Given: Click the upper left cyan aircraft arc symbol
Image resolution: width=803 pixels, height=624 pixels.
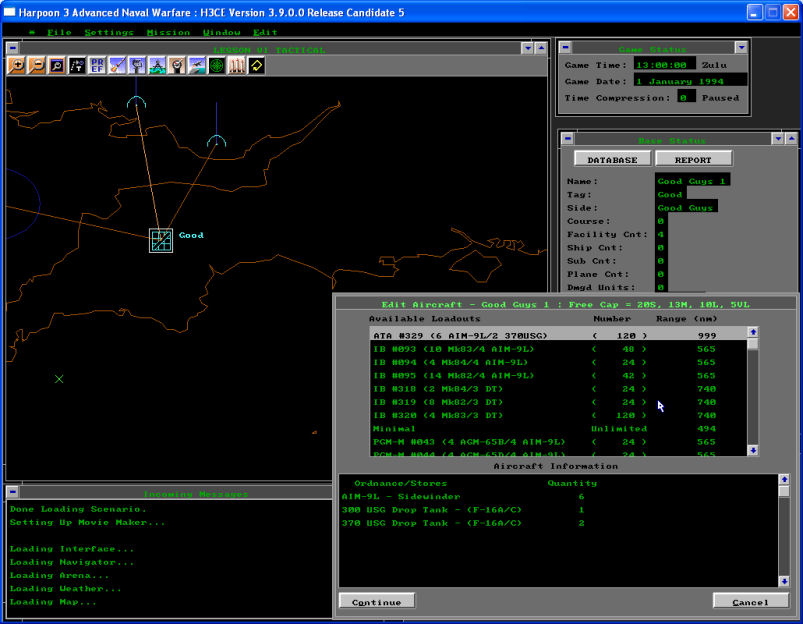Looking at the screenshot, I should point(136,102).
